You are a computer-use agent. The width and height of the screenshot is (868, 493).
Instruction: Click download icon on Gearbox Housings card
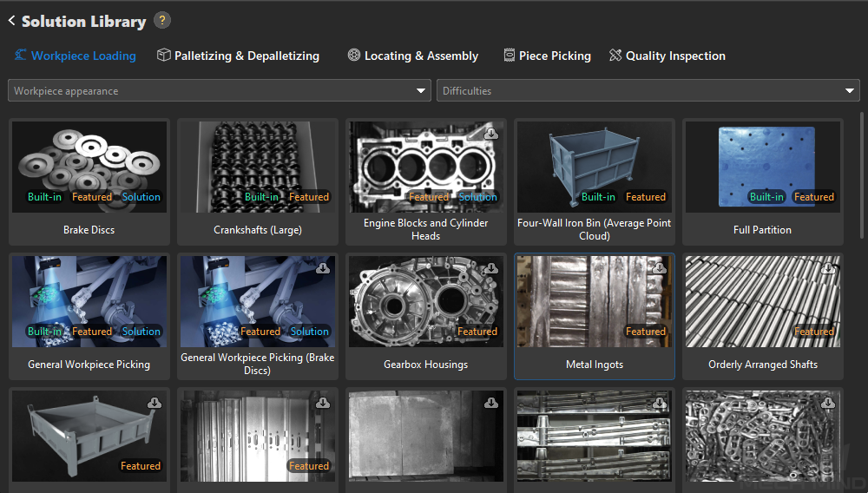coord(491,268)
